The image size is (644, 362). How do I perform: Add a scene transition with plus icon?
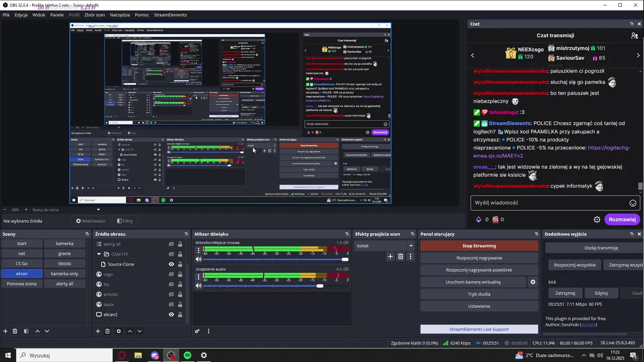point(390,256)
